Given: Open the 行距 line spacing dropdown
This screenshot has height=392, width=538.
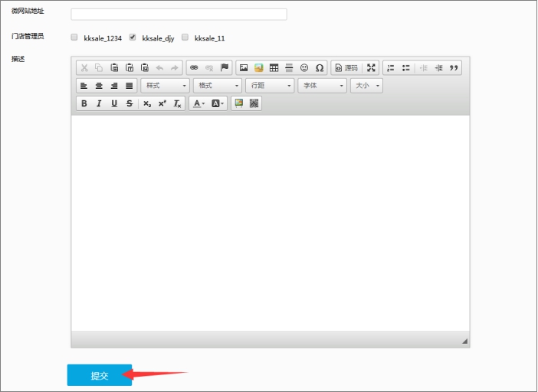Looking at the screenshot, I should pyautogui.click(x=269, y=86).
